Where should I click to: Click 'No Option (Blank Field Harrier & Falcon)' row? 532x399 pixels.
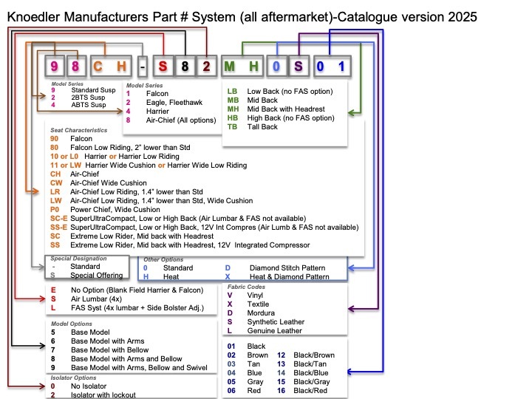127,290
